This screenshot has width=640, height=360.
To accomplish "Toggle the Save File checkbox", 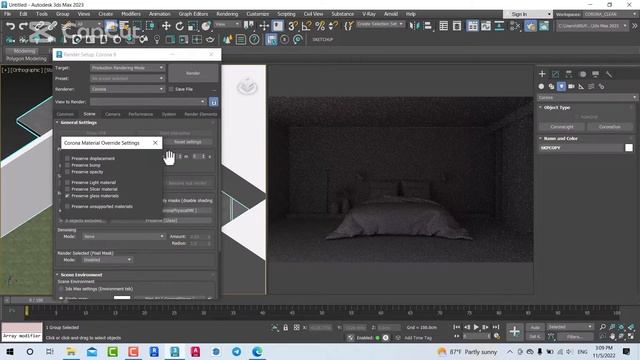I will [171, 89].
